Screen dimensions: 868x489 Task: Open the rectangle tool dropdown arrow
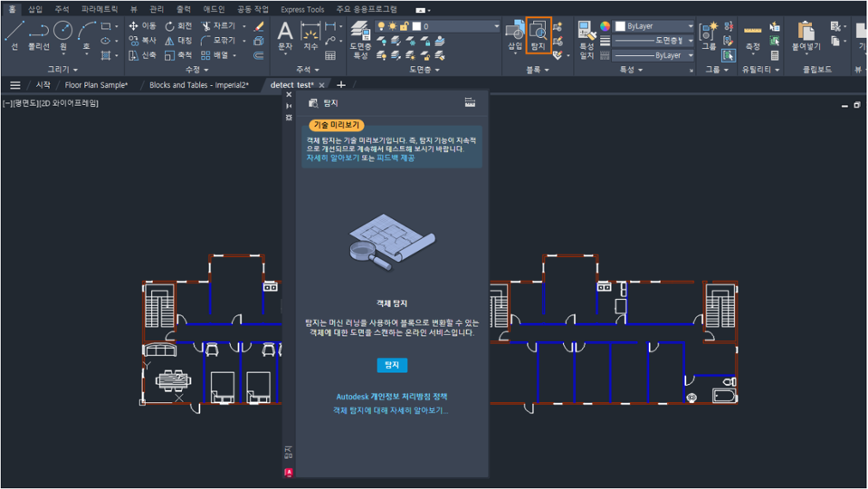[116, 26]
